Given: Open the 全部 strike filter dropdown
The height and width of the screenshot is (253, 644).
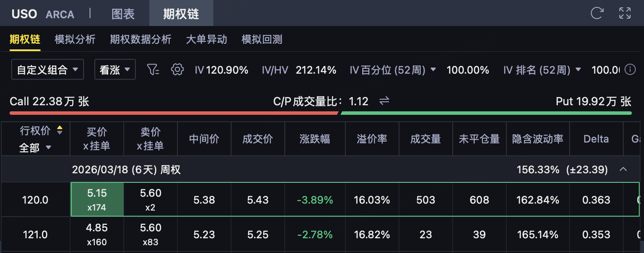Looking at the screenshot, I should [35, 148].
